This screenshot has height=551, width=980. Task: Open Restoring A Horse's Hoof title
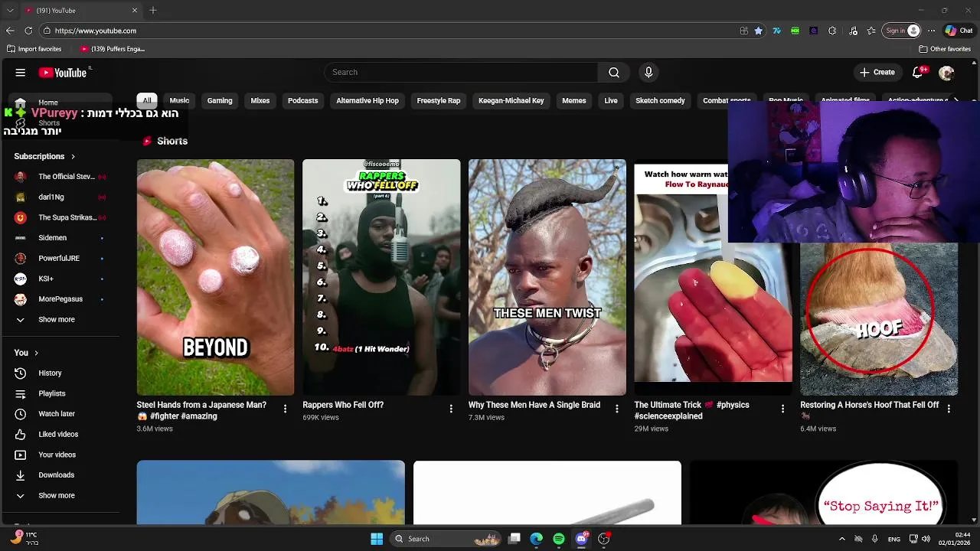[869, 410]
